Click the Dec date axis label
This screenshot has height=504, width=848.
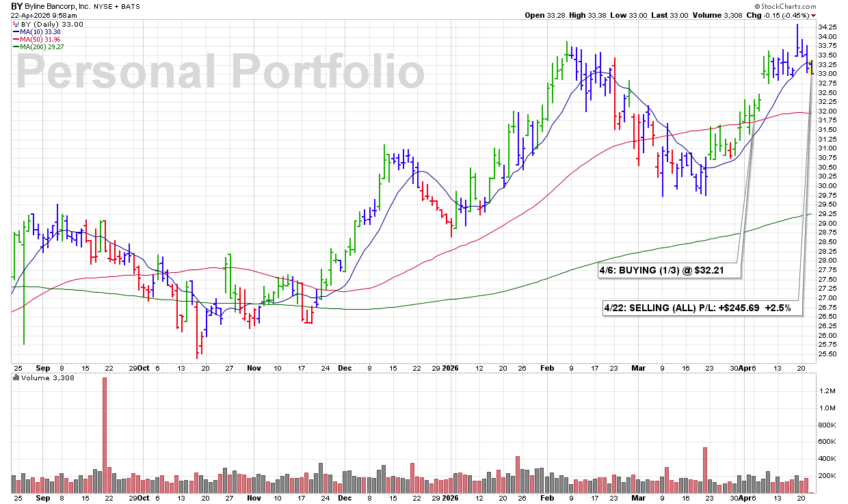coord(345,367)
